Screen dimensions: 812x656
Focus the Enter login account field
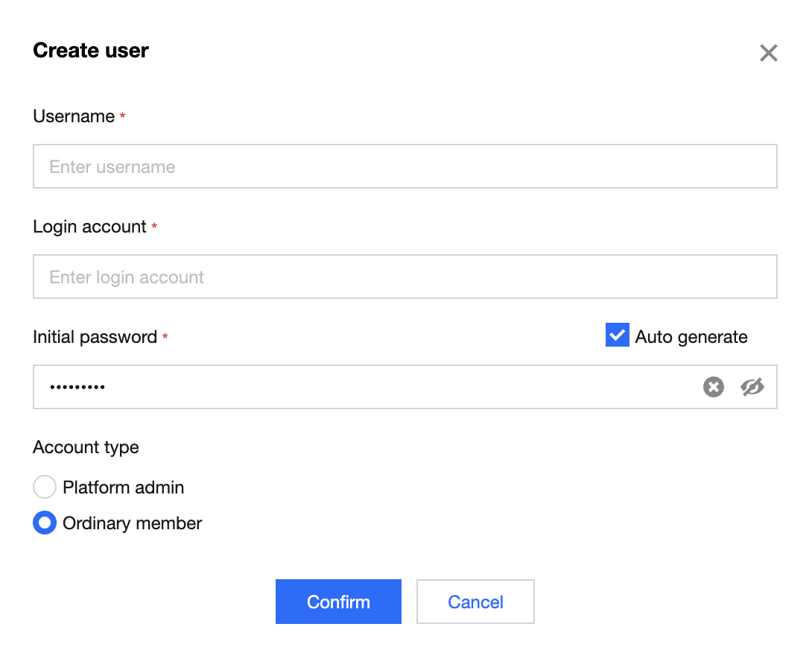(x=405, y=277)
